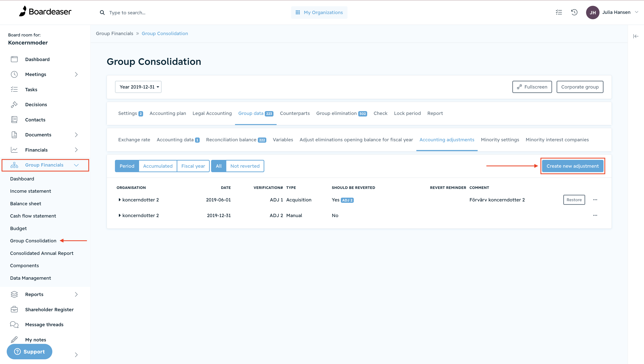Click the My Organizations button
Image resolution: width=644 pixels, height=364 pixels.
[319, 13]
